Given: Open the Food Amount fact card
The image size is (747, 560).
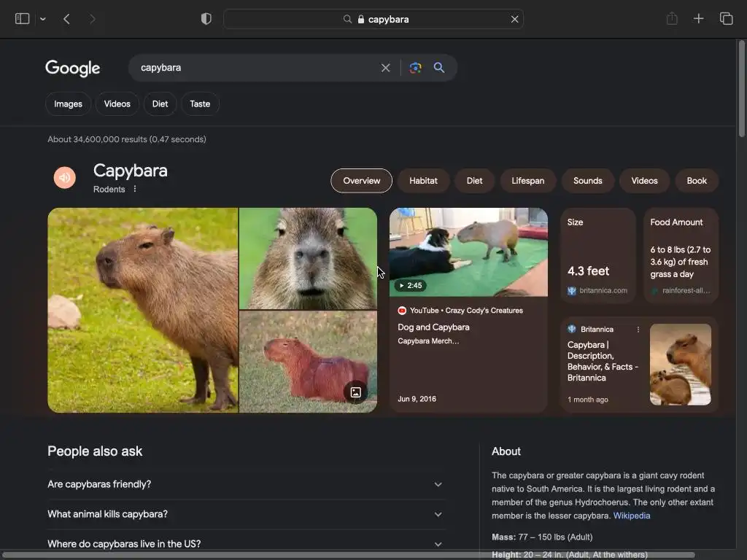Looking at the screenshot, I should (681, 256).
